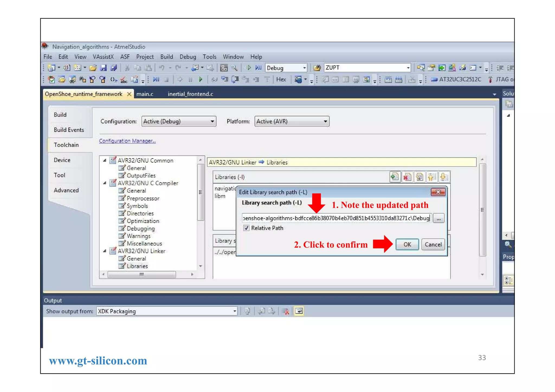Open the Debug solution configuration dropdown
The image size is (555, 392).
click(304, 68)
